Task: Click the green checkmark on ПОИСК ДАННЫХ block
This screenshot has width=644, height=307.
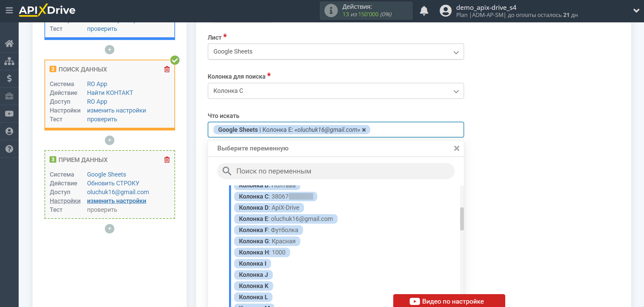Action: coord(175,60)
